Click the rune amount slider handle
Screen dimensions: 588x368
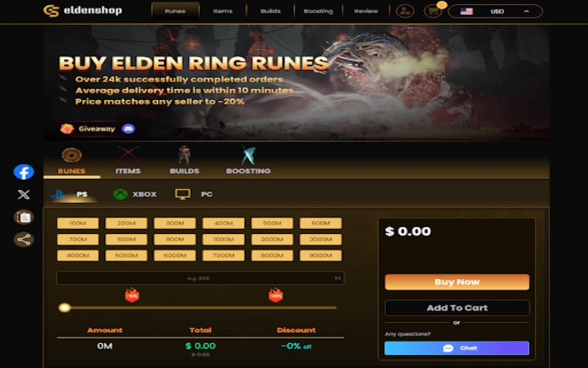[65, 308]
